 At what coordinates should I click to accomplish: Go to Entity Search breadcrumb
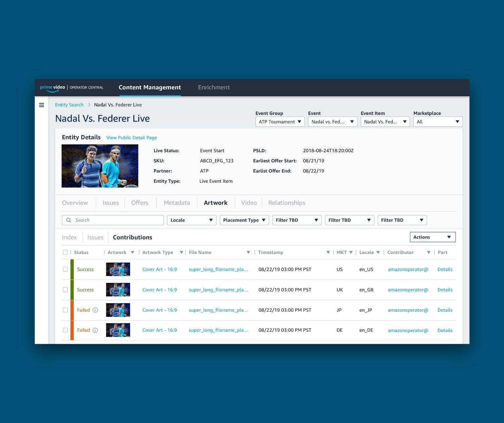69,105
